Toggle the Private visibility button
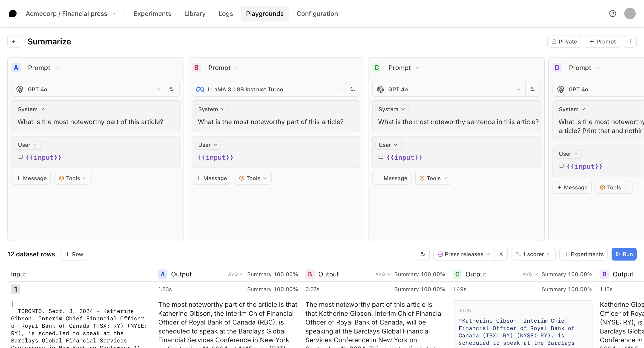 pyautogui.click(x=564, y=41)
